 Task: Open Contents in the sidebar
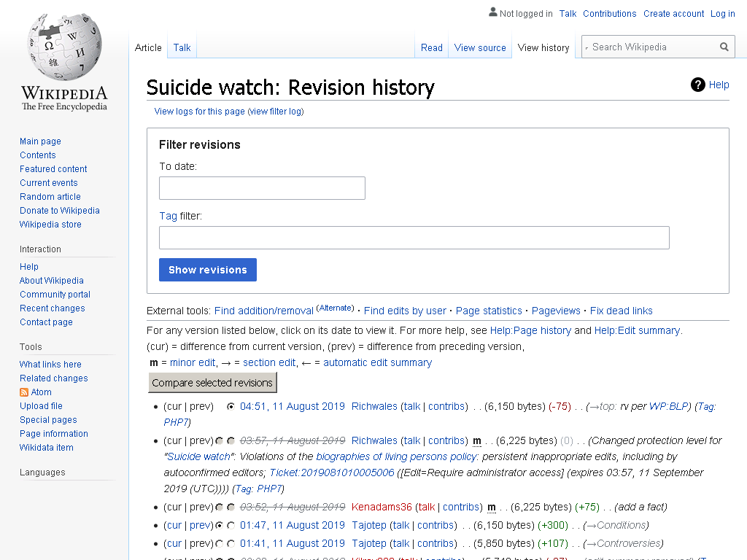coord(38,155)
